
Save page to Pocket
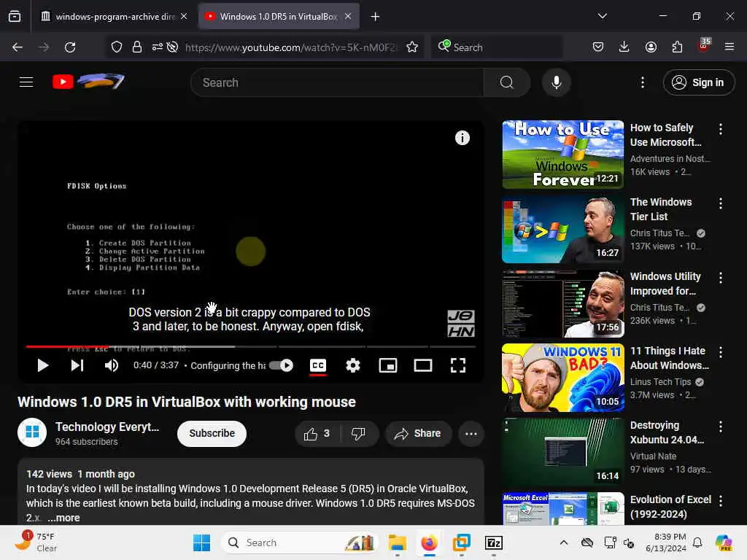(598, 47)
